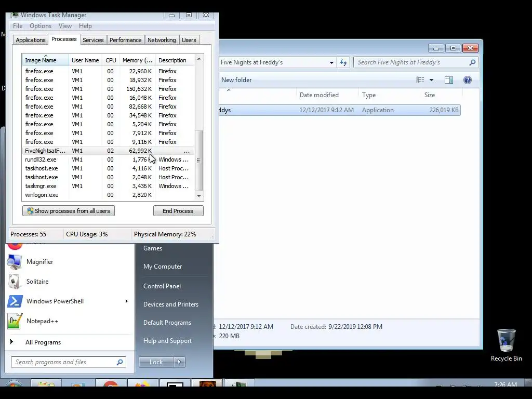Screen dimensions: 532x399
Task: Click the Explorer refresh icon
Action: [x=343, y=62]
